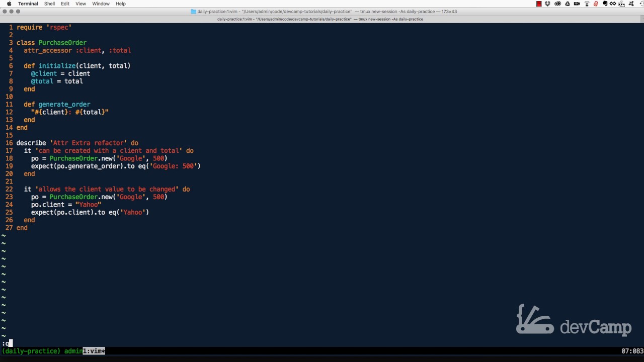
Task: Click line number 21 in the gutter
Action: (x=9, y=182)
